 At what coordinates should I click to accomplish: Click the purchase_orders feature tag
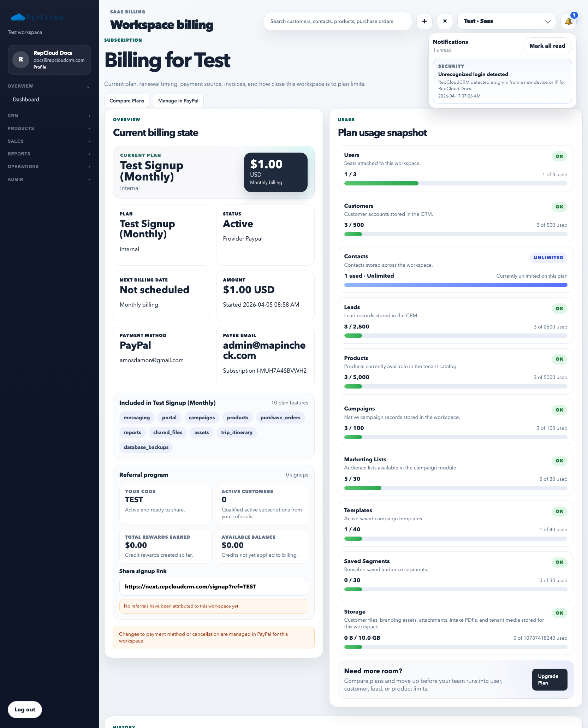[280, 418]
